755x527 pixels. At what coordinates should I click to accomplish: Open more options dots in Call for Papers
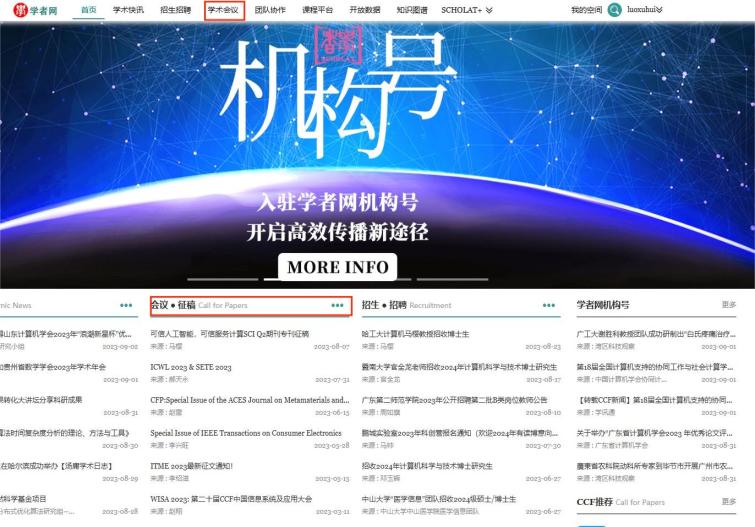pos(337,305)
